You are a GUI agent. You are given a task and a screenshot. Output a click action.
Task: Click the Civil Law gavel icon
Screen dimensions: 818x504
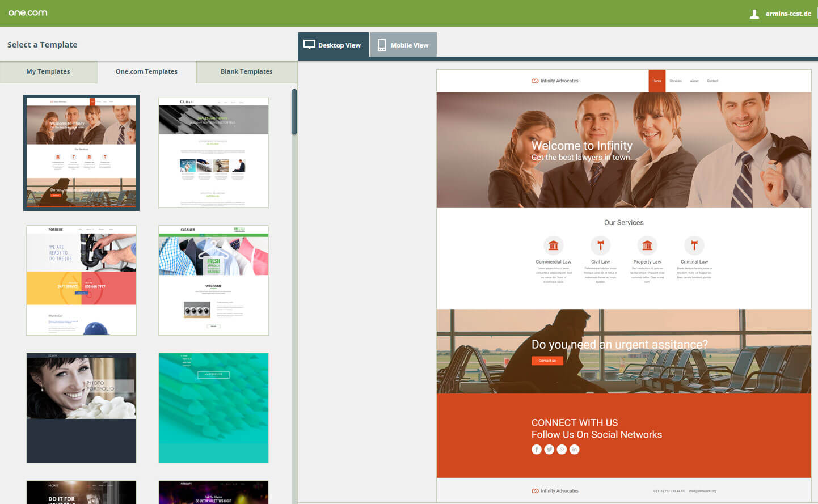pyautogui.click(x=600, y=245)
